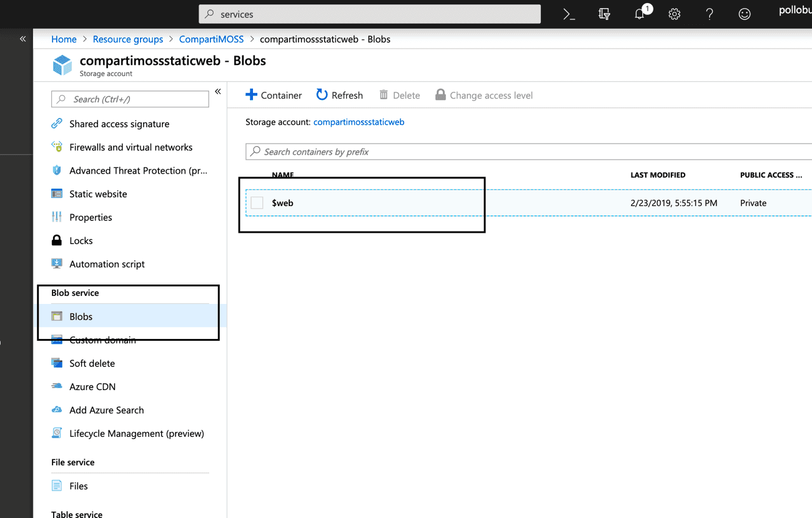Click the Advanced Threat Protection shield icon

(x=57, y=170)
